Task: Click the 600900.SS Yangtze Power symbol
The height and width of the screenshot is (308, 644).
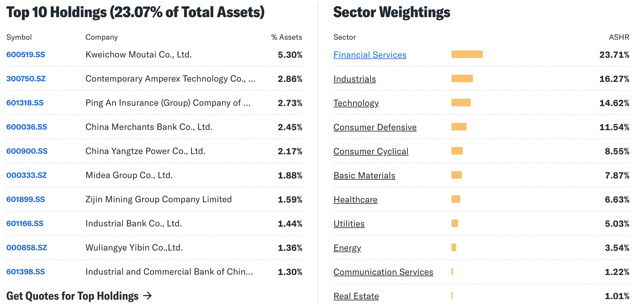Action: pos(27,151)
